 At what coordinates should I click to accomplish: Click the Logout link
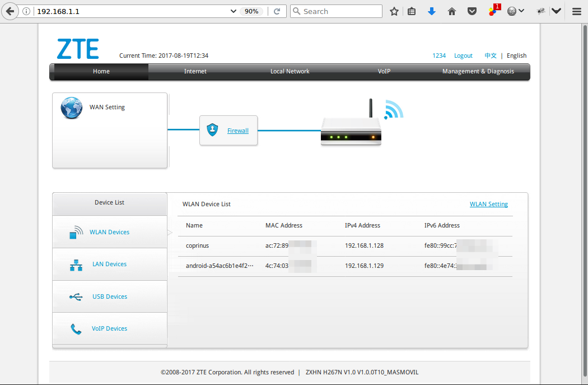pos(463,56)
